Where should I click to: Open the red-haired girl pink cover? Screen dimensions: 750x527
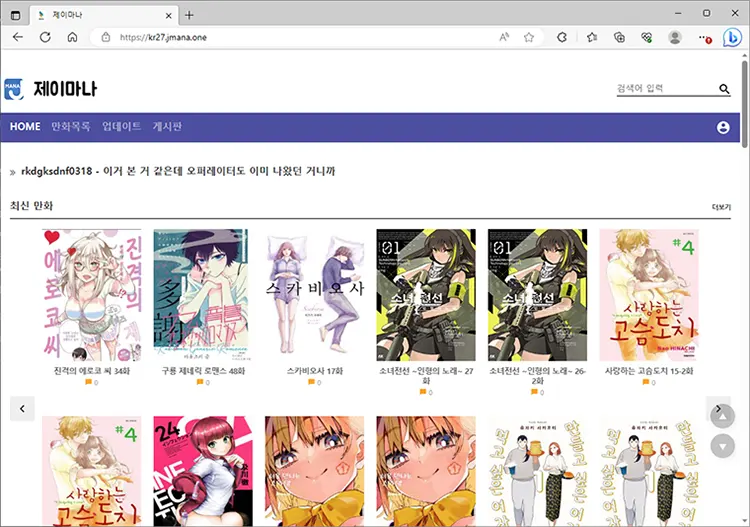click(x=203, y=471)
